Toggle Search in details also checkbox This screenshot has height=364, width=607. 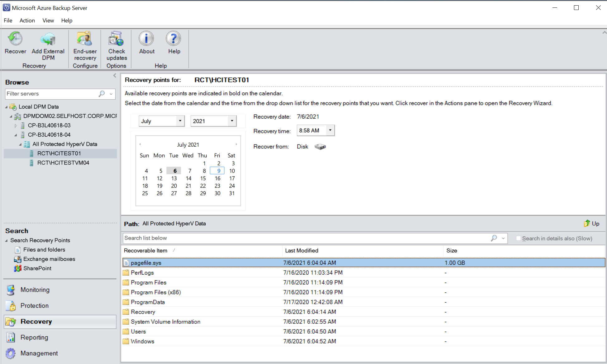(x=519, y=238)
